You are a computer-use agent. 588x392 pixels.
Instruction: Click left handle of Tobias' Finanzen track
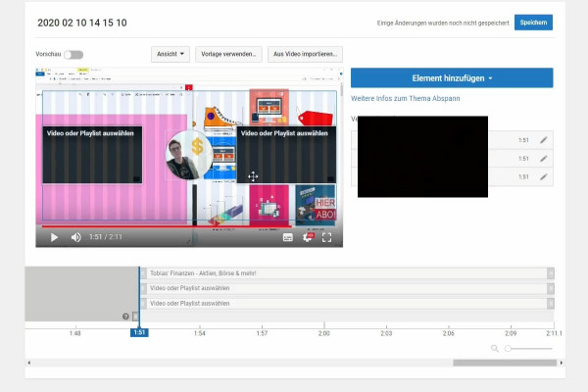coord(144,273)
